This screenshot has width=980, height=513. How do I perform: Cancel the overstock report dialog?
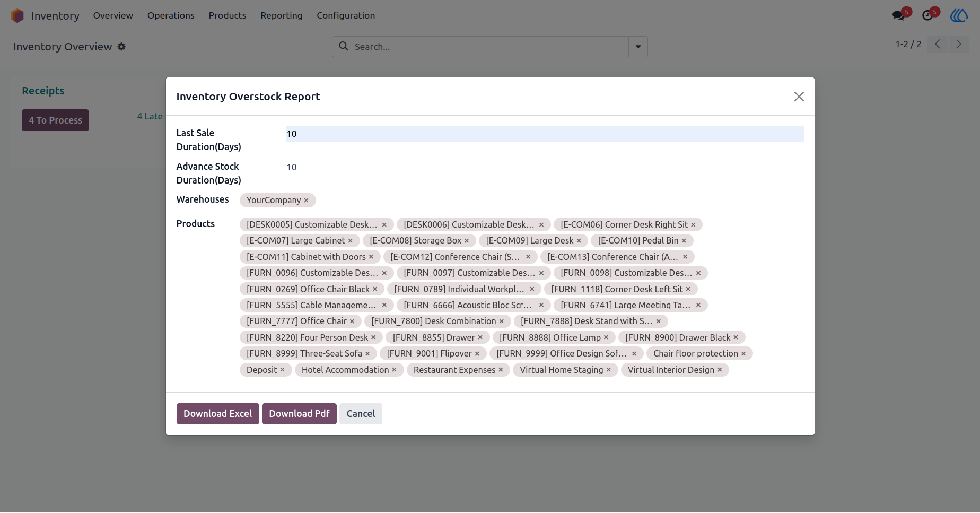click(361, 414)
